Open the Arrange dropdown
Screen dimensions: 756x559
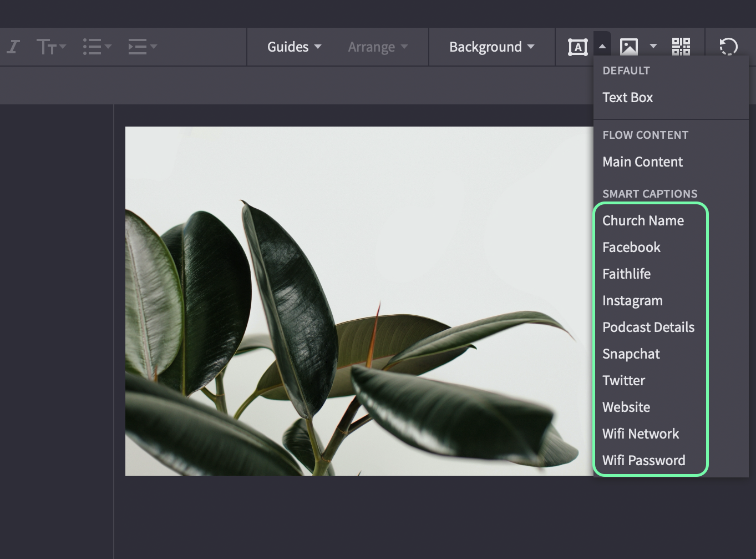coord(378,47)
